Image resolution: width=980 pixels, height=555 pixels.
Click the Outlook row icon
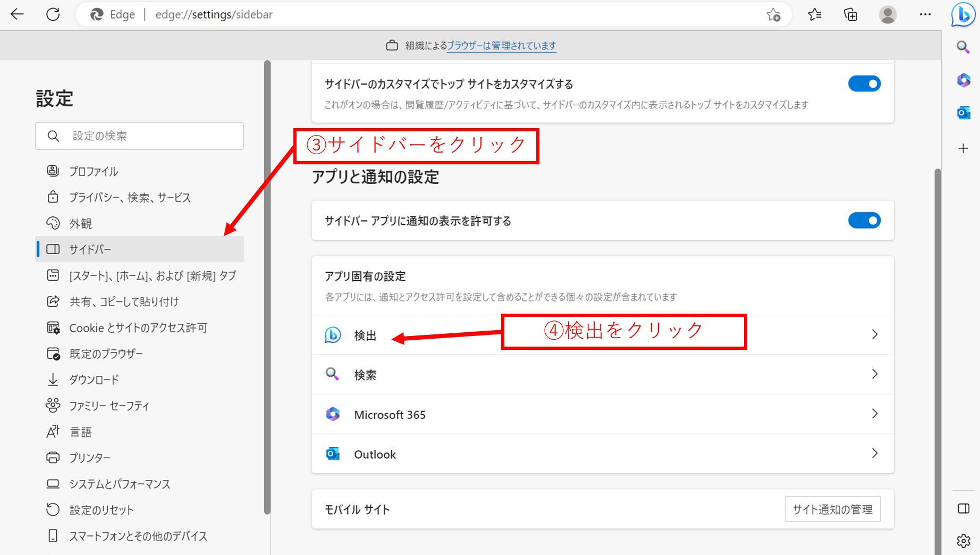(333, 454)
